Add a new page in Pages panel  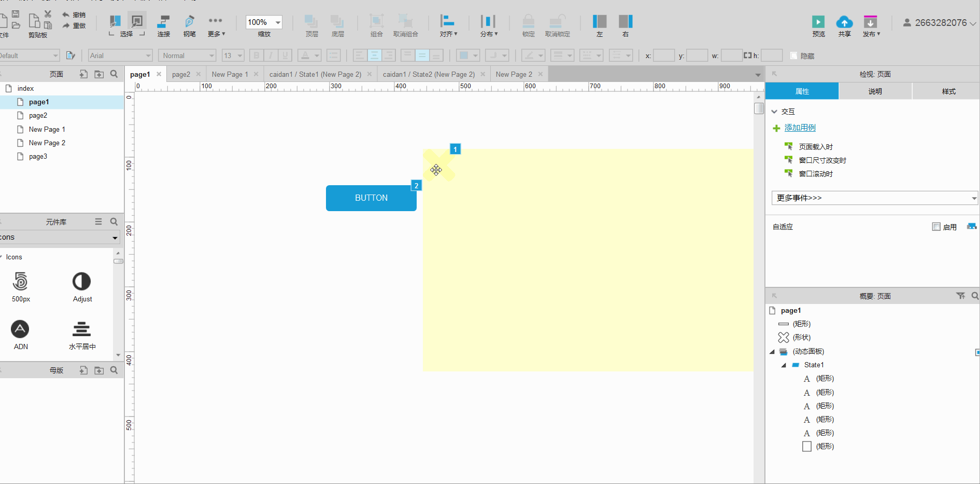(83, 74)
